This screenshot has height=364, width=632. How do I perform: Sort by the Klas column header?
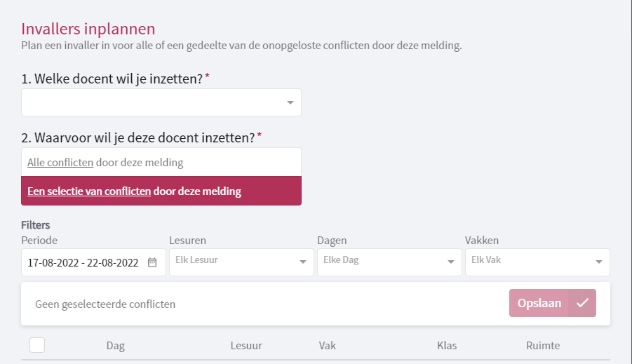(x=447, y=346)
